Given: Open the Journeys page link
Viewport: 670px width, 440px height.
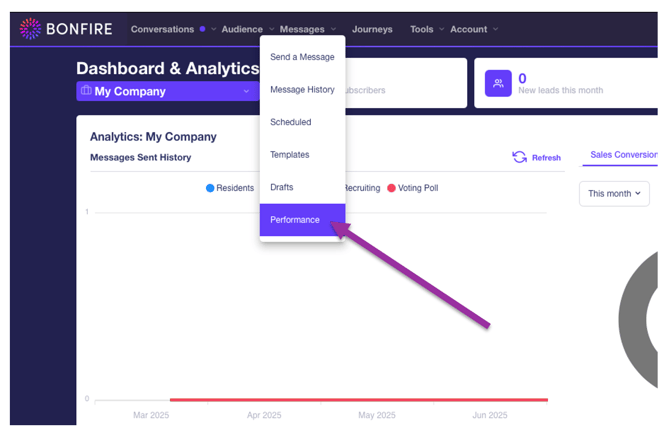Looking at the screenshot, I should pos(372,29).
